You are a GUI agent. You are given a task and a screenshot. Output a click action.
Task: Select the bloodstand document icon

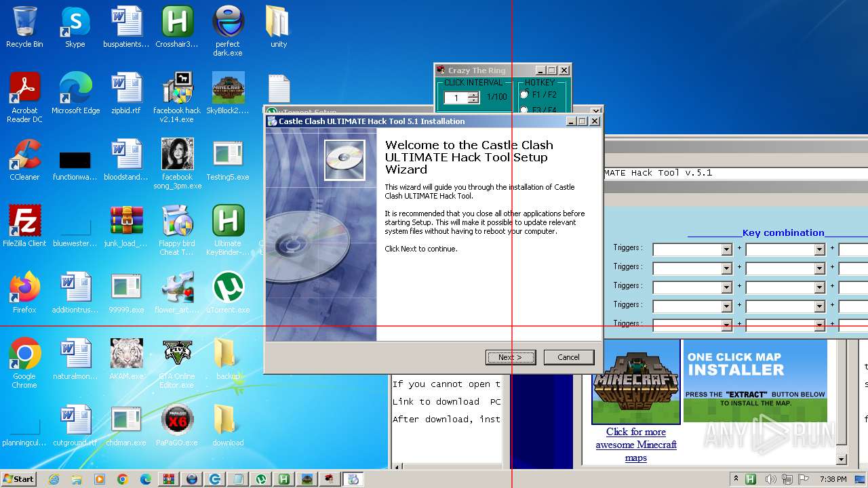pyautogui.click(x=125, y=160)
